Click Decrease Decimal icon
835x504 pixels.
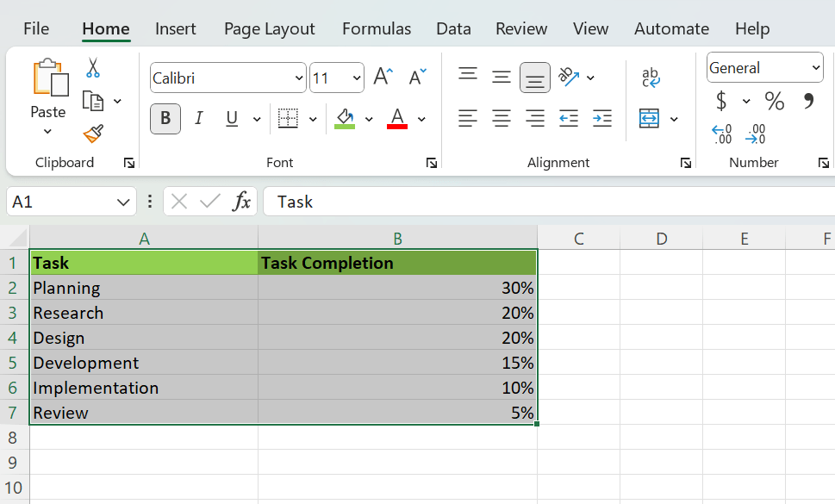point(755,134)
